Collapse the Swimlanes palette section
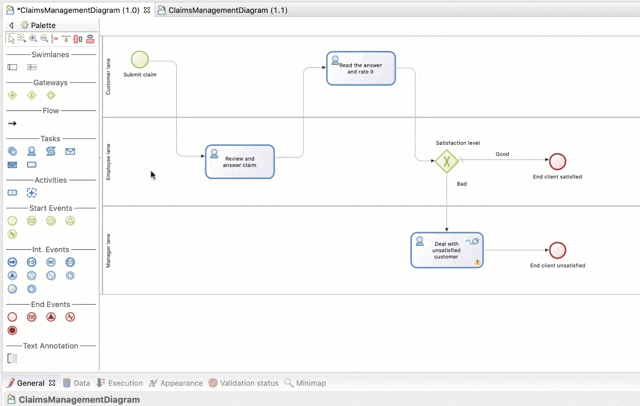The height and width of the screenshot is (406, 640). pyautogui.click(x=50, y=54)
